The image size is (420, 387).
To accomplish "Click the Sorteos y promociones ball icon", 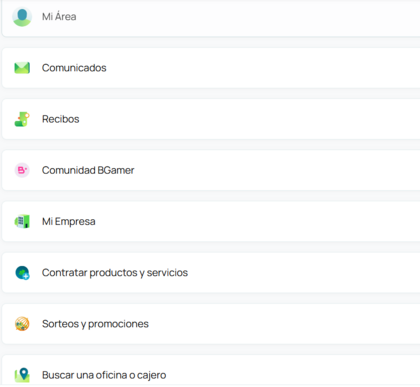I will (x=22, y=324).
